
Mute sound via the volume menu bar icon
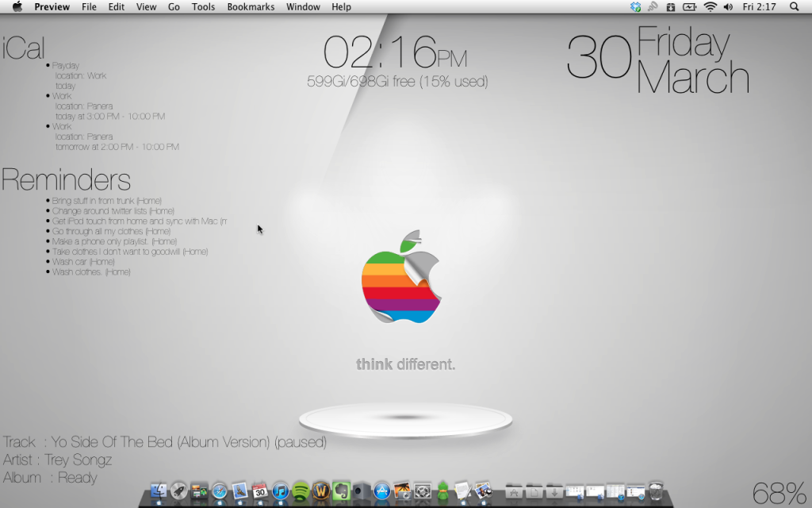pyautogui.click(x=728, y=7)
